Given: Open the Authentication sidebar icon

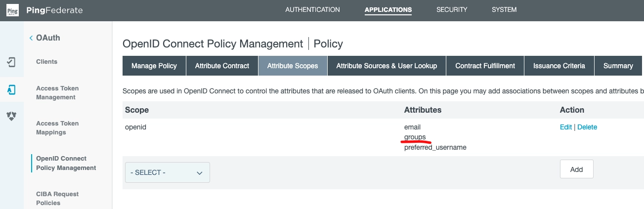Looking at the screenshot, I should coord(11,62).
